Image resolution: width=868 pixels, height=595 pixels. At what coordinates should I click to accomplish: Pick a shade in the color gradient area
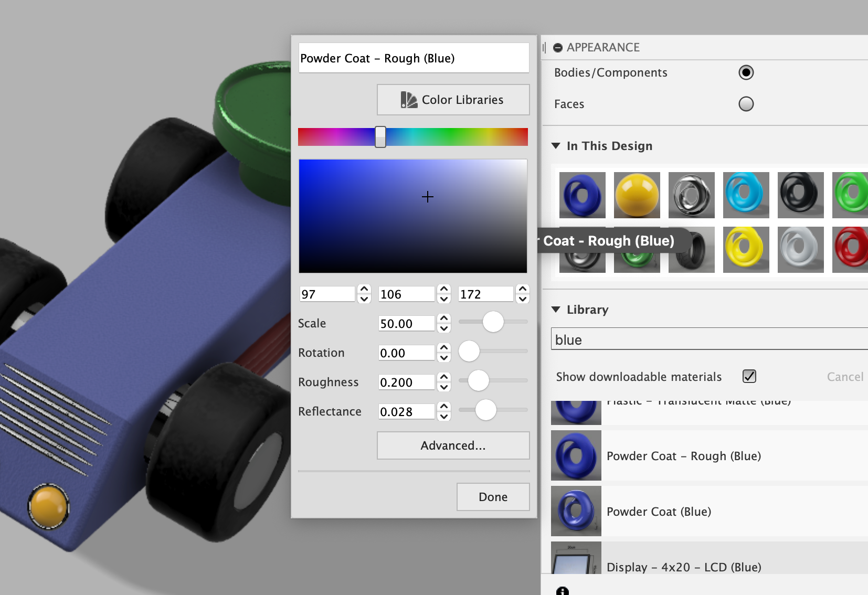point(412,215)
